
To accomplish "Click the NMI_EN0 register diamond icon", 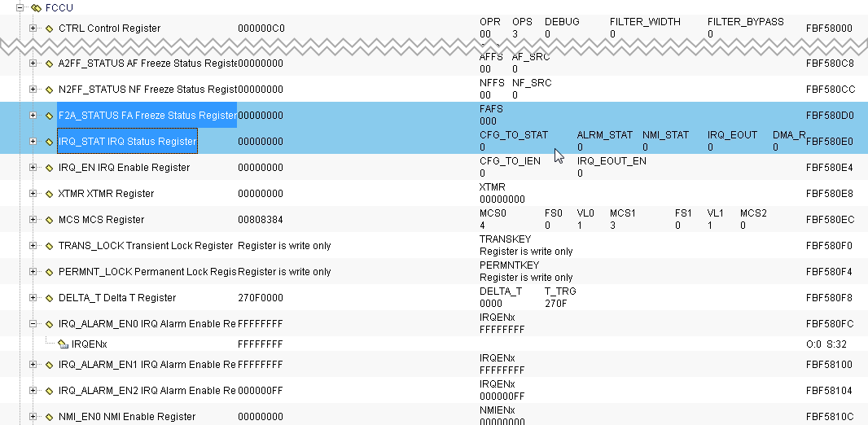I will [50, 417].
